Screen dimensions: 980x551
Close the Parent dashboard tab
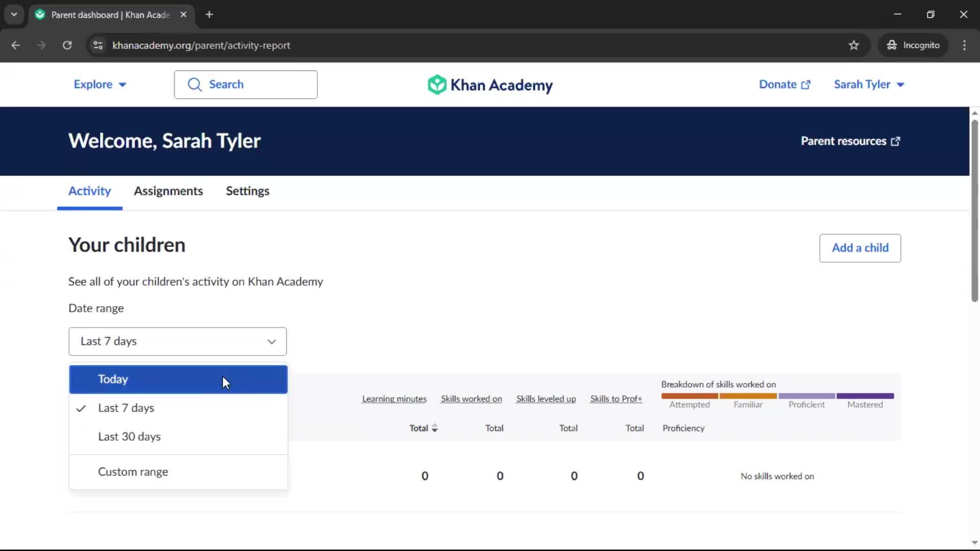pyautogui.click(x=183, y=14)
